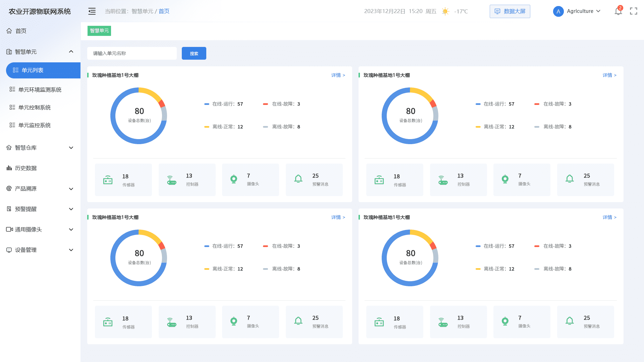
Task: Switch to the 智慧单元 page tab
Action: pyautogui.click(x=99, y=31)
